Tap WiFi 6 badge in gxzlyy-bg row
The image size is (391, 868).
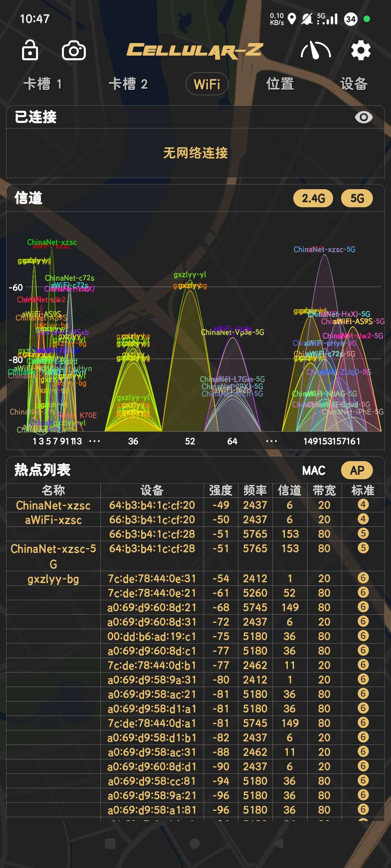tap(363, 578)
